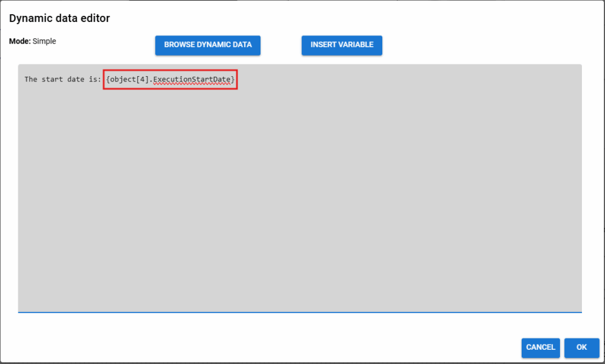Click the "The start date is:" text
Image resolution: width=605 pixels, height=364 pixels.
63,79
